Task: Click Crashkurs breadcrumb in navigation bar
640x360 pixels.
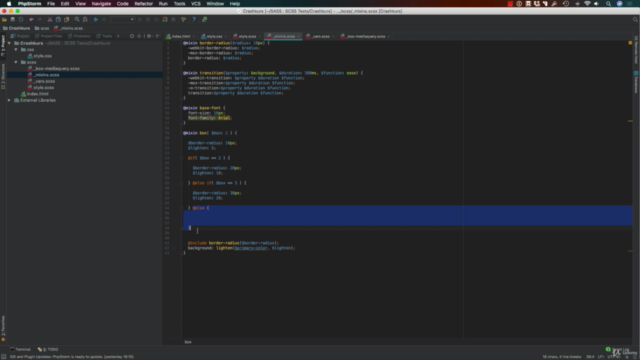Action: 17,28
